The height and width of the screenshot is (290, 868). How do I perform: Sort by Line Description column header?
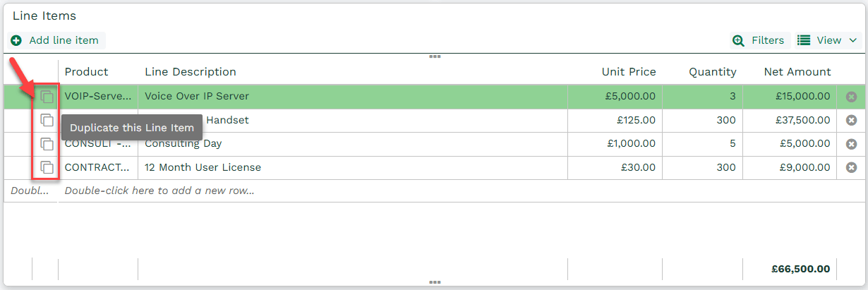pyautogui.click(x=191, y=72)
